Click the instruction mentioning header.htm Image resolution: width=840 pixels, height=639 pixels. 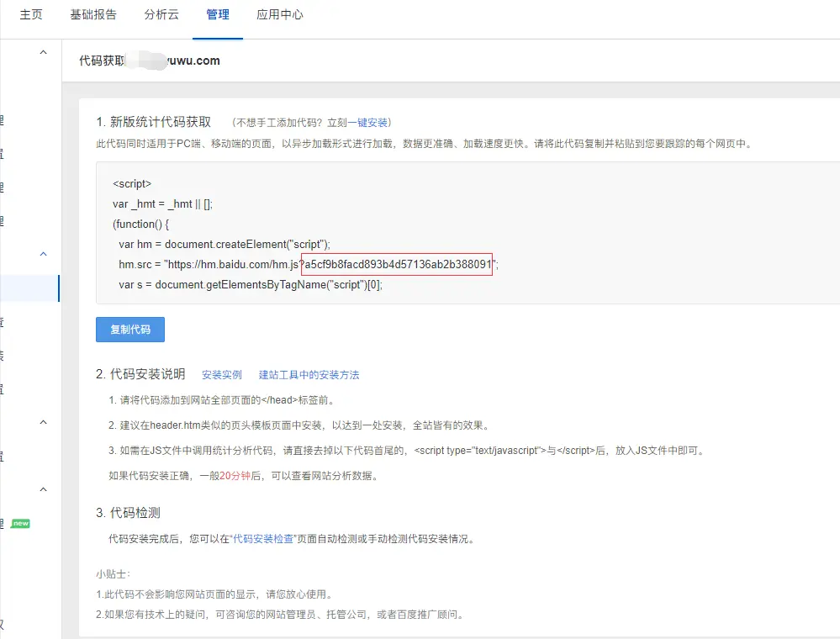[299, 425]
